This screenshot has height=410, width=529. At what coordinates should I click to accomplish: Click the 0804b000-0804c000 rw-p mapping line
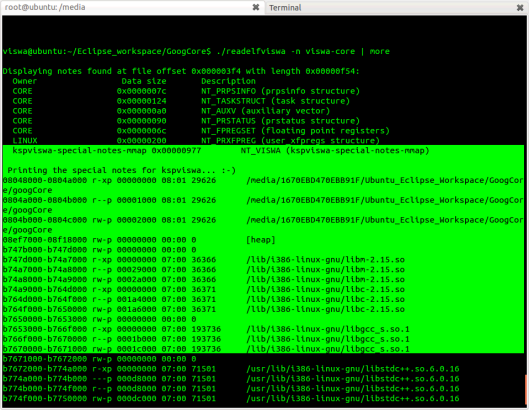pyautogui.click(x=263, y=225)
